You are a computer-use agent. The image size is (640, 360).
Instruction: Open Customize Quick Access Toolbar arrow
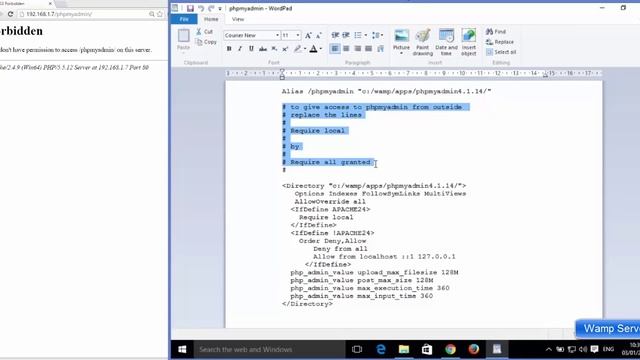coord(220,9)
